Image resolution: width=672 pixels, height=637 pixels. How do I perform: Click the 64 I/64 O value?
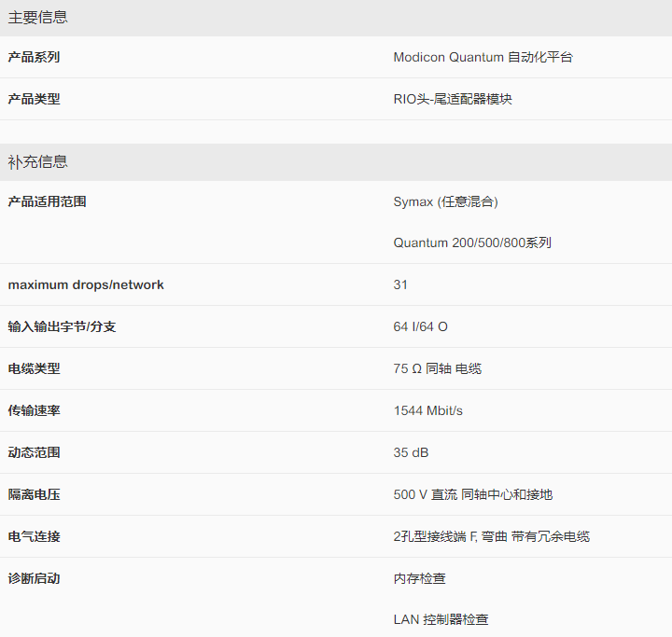(x=420, y=326)
